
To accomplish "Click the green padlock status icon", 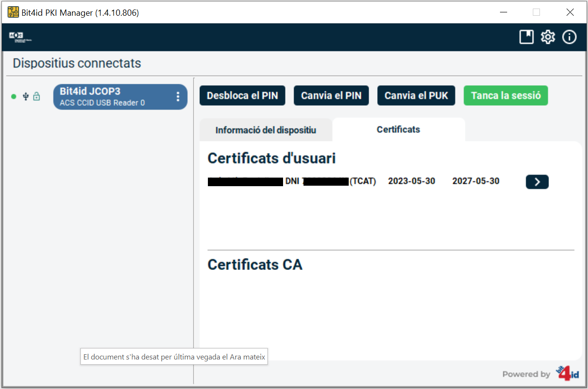I will (x=37, y=97).
